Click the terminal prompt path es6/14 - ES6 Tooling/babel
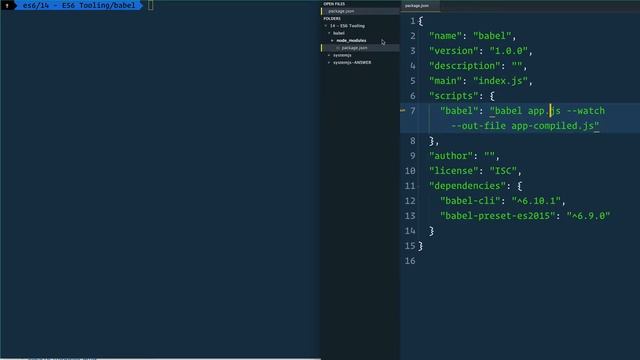The height and width of the screenshot is (360, 640). pyautogui.click(x=79, y=5)
